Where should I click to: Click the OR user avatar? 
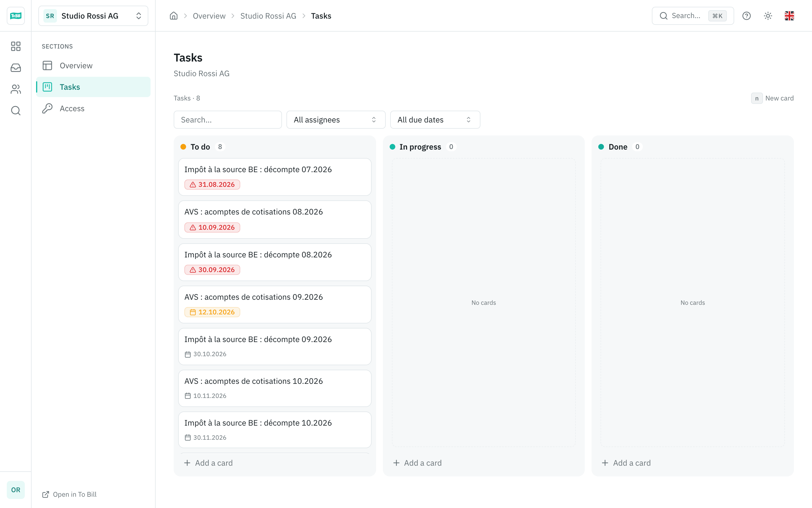click(16, 490)
